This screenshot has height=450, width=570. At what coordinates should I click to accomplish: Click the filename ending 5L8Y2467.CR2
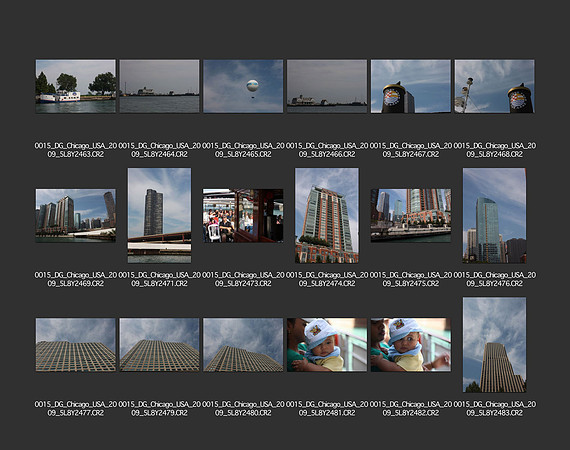click(x=411, y=150)
